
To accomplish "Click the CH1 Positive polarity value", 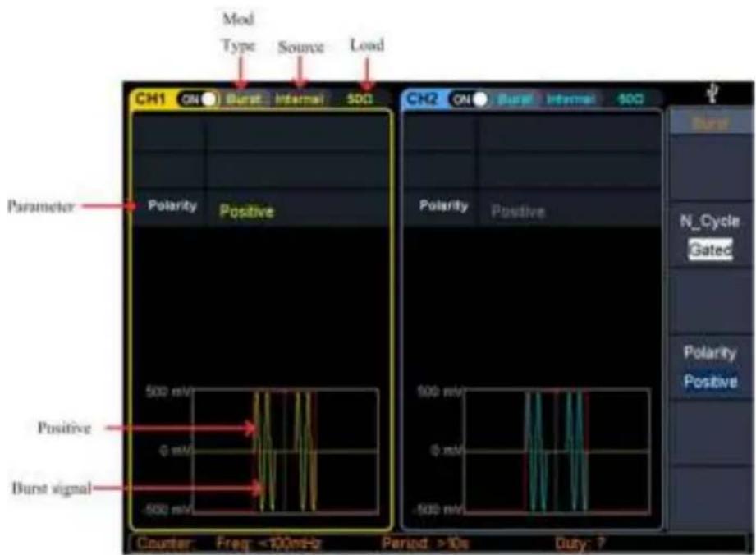I will (x=247, y=211).
